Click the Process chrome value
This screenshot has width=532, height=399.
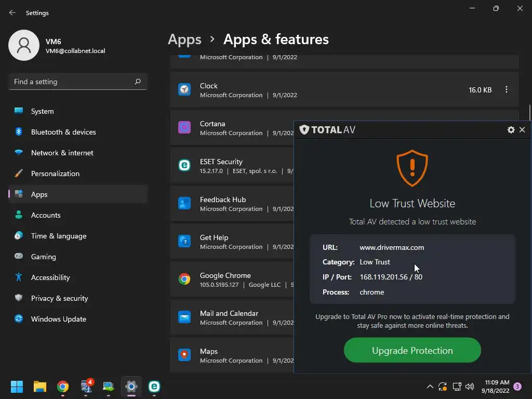point(372,292)
